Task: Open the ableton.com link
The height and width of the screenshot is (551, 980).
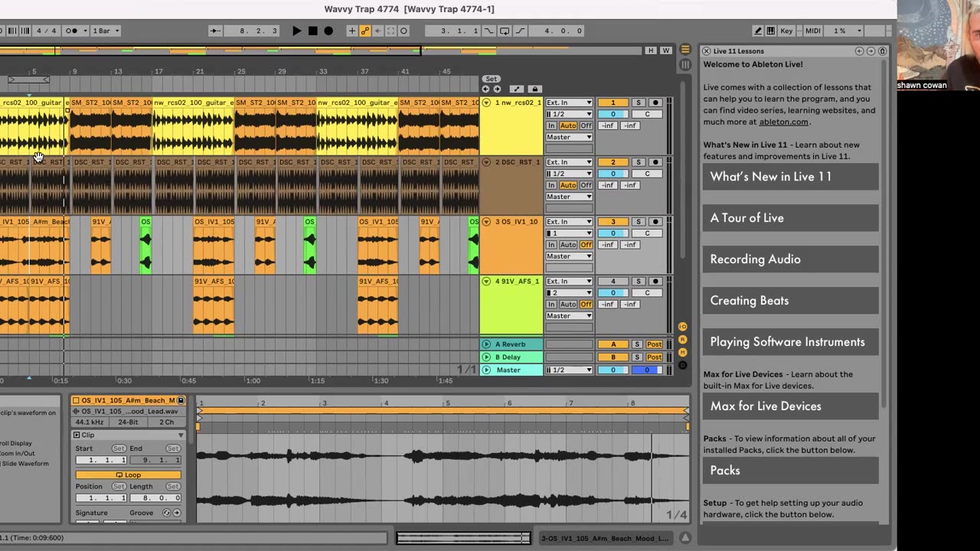Action: 783,122
